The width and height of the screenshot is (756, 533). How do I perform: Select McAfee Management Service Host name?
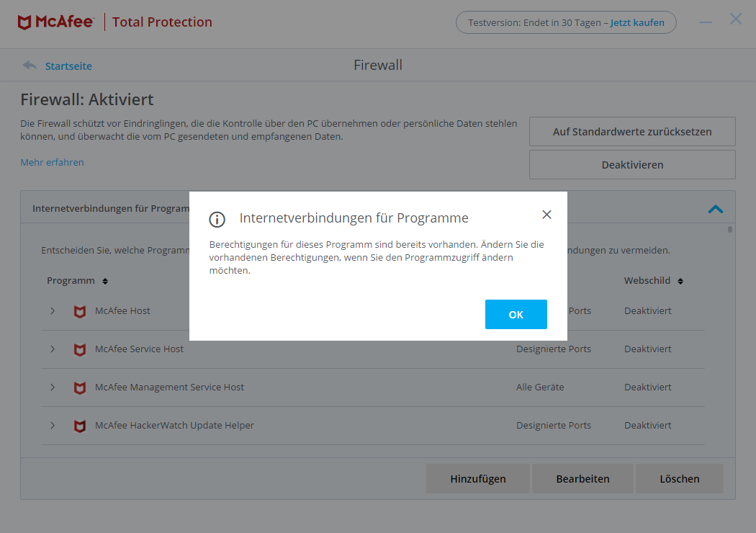pos(169,388)
